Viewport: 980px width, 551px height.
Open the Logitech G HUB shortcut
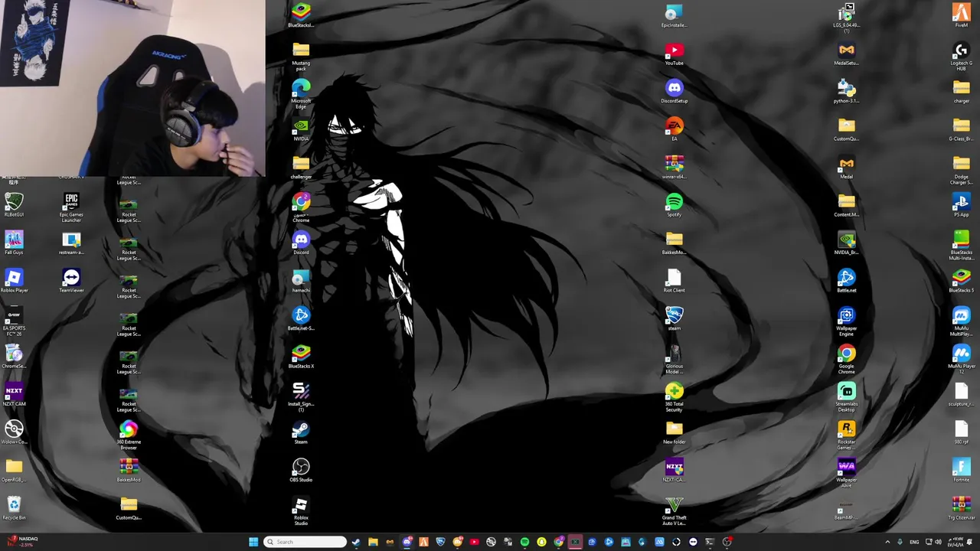click(961, 57)
